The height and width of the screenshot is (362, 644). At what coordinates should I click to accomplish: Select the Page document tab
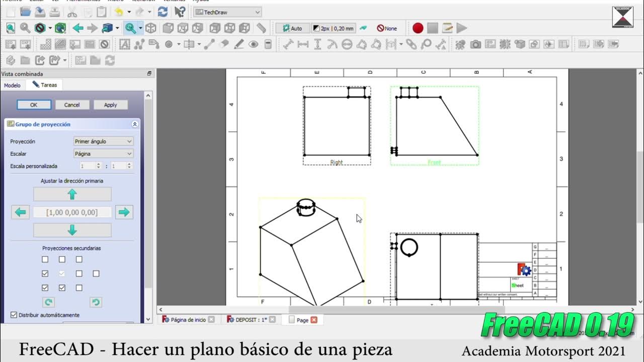tap(302, 320)
